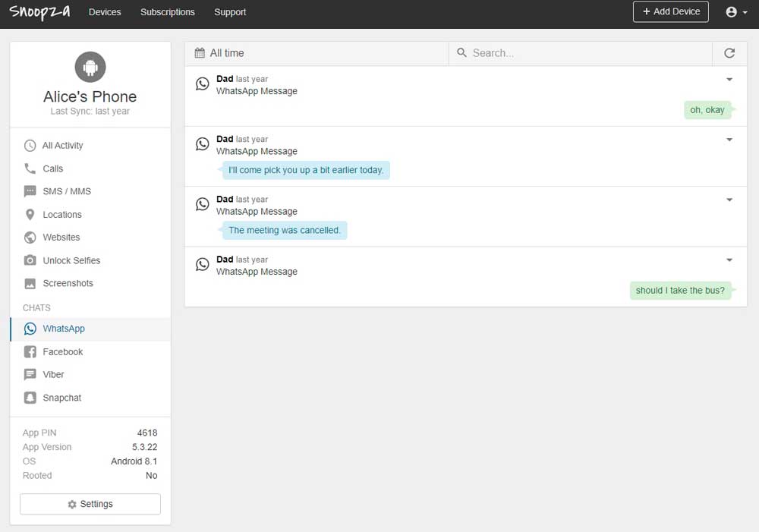Click the All Activity clock icon

tap(30, 145)
